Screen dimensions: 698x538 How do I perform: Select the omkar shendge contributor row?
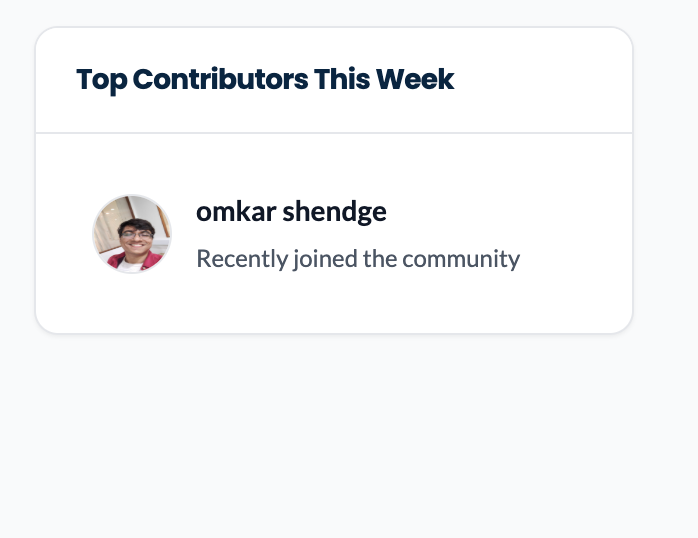click(x=334, y=234)
